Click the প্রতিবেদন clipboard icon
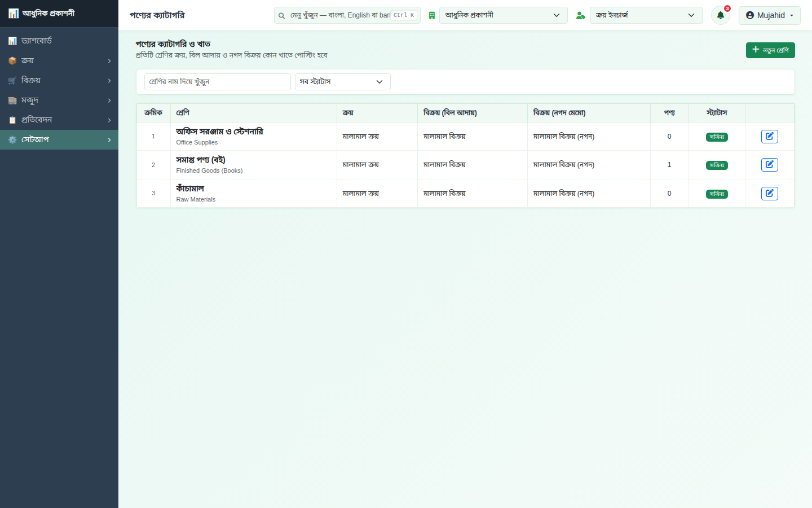The image size is (812, 508). click(x=12, y=120)
